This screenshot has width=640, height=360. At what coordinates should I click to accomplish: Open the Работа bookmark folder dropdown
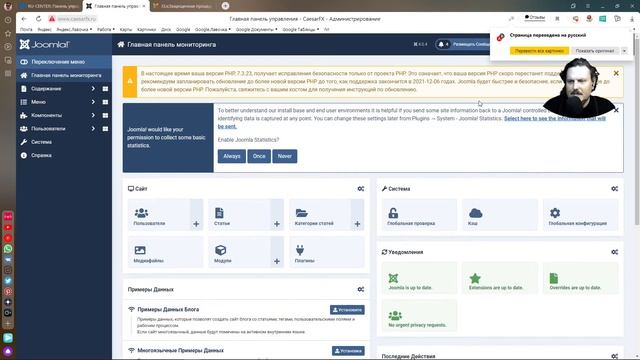coord(106,29)
